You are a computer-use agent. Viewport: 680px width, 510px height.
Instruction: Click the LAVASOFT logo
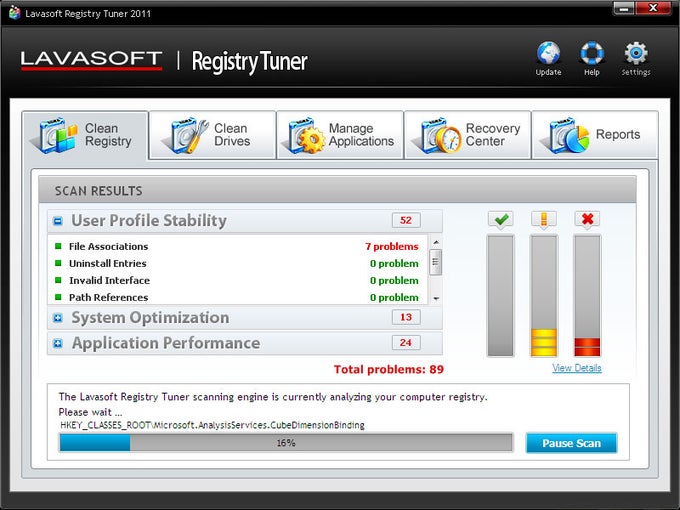91,60
